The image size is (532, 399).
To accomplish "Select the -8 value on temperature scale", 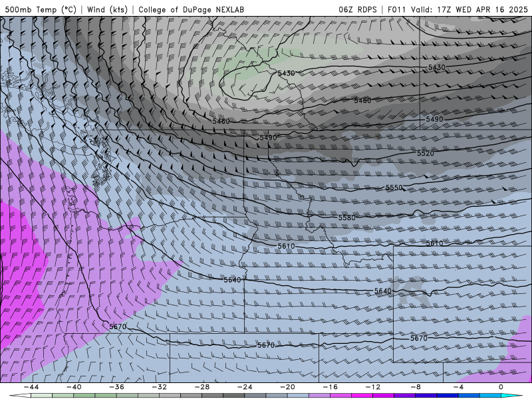I will point(416,387).
